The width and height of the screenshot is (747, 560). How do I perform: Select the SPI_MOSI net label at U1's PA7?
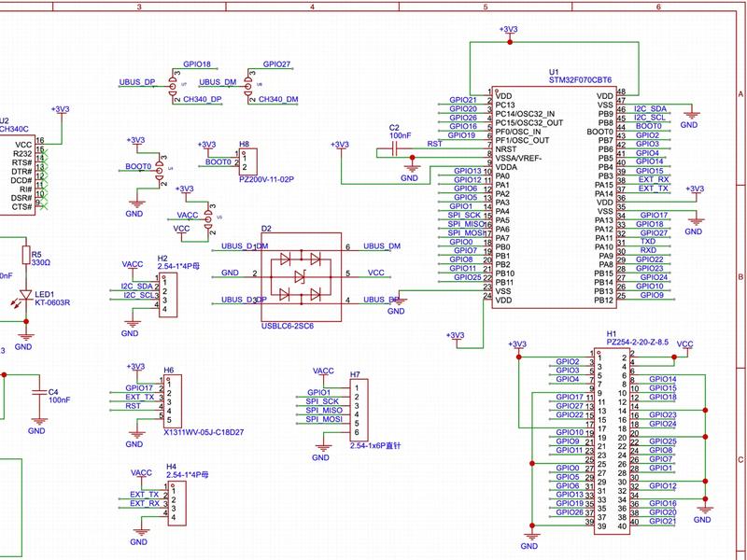pyautogui.click(x=466, y=232)
